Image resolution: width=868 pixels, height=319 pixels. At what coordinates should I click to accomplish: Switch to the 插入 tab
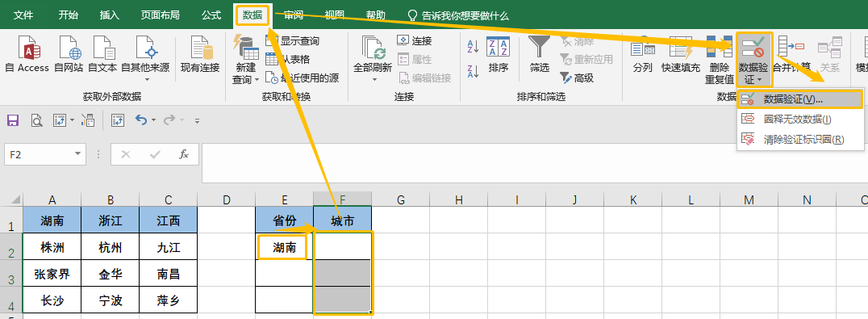[x=110, y=15]
